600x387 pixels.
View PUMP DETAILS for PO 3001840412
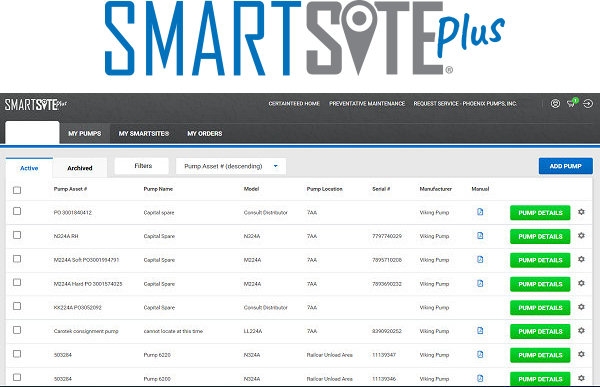(x=540, y=212)
